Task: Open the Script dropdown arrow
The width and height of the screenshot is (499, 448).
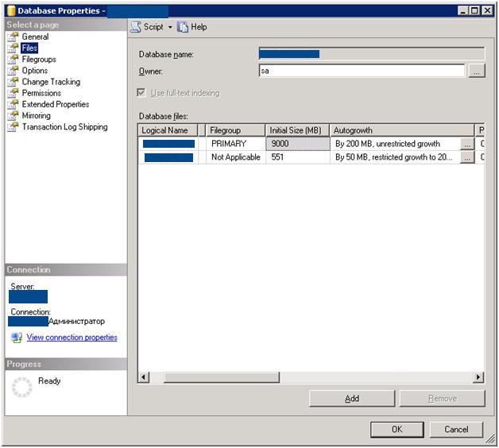Action: (170, 27)
